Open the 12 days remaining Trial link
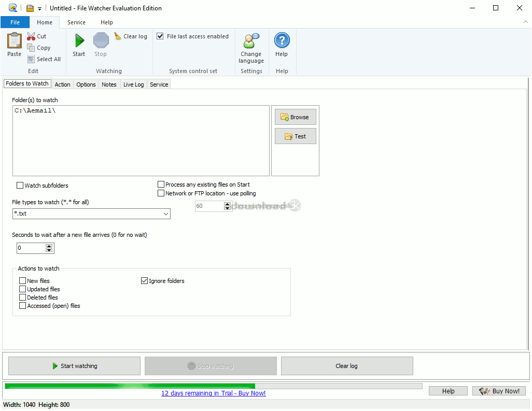532x411 pixels. (x=214, y=393)
